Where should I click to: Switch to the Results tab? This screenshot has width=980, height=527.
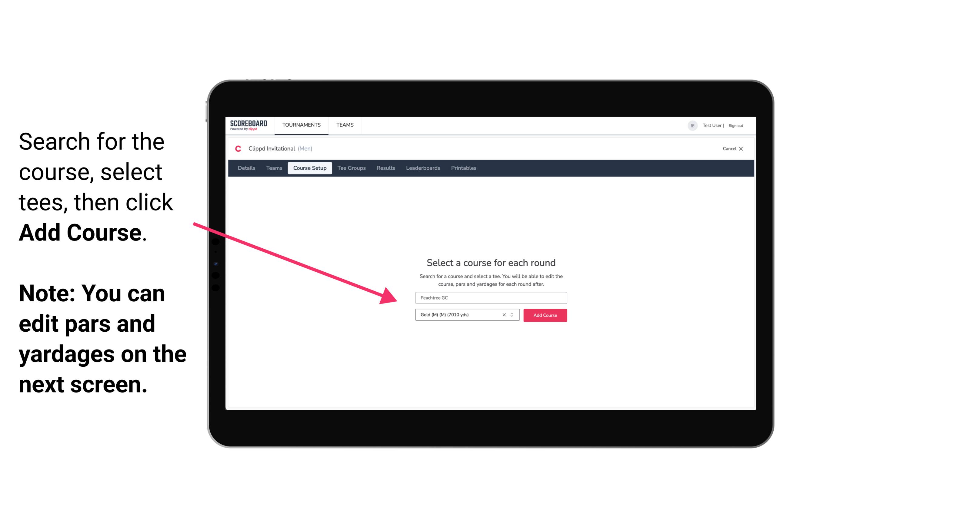(x=385, y=168)
